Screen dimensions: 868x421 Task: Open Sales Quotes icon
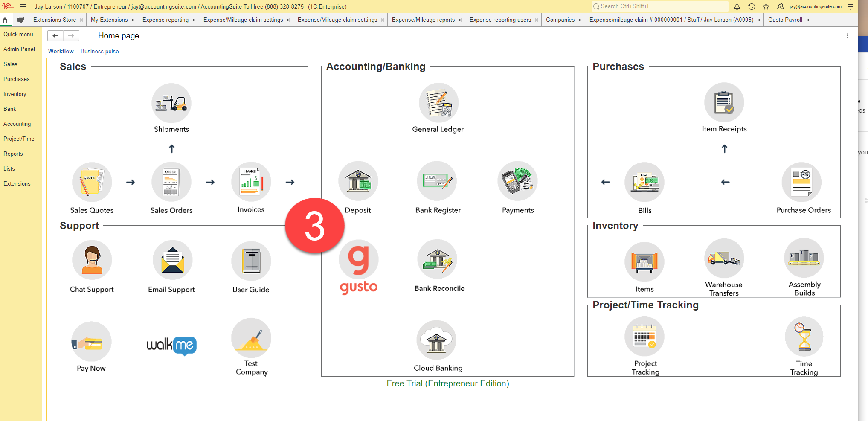coord(92,182)
